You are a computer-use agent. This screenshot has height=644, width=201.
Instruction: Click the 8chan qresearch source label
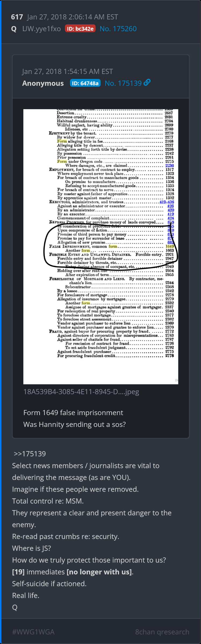tap(162, 632)
